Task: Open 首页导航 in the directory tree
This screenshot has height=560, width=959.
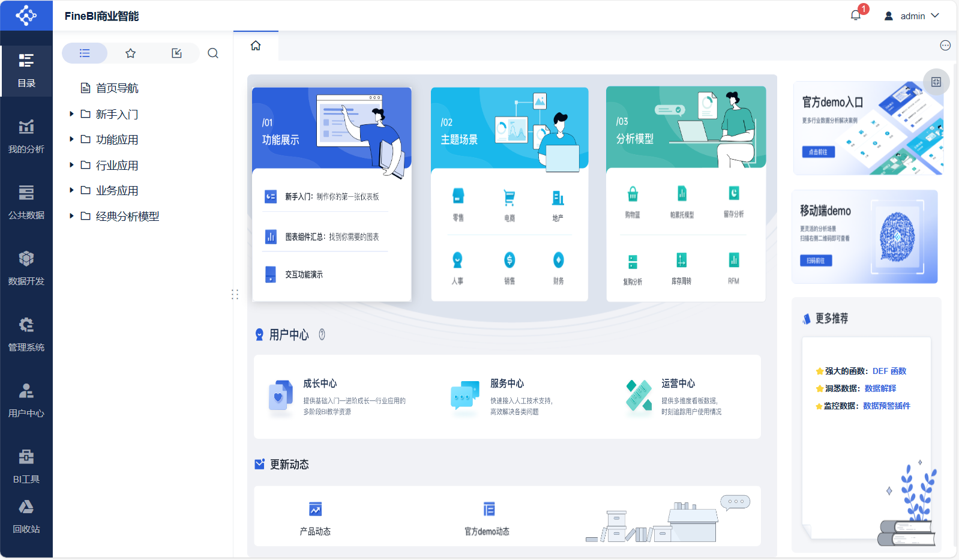Action: tap(117, 88)
